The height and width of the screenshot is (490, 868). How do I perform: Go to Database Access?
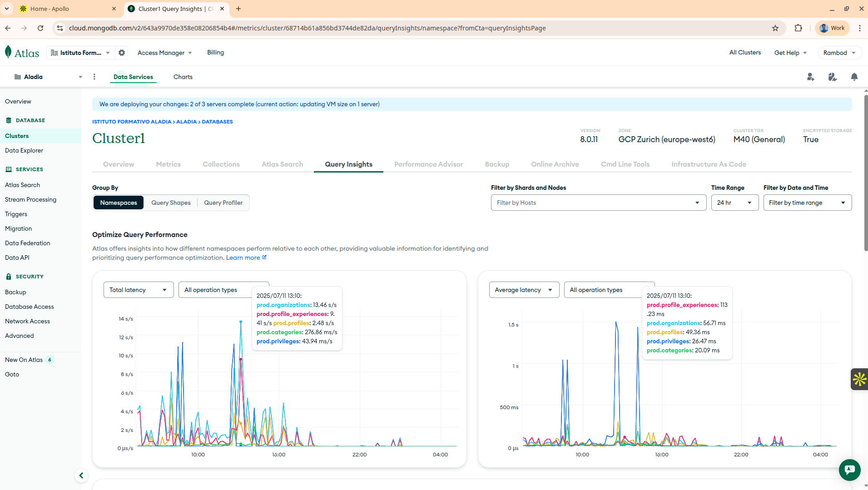30,307
